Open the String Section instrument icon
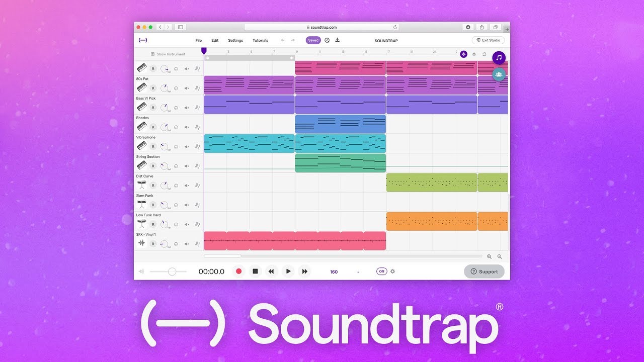Viewport: 644px width, 362px height. point(142,165)
